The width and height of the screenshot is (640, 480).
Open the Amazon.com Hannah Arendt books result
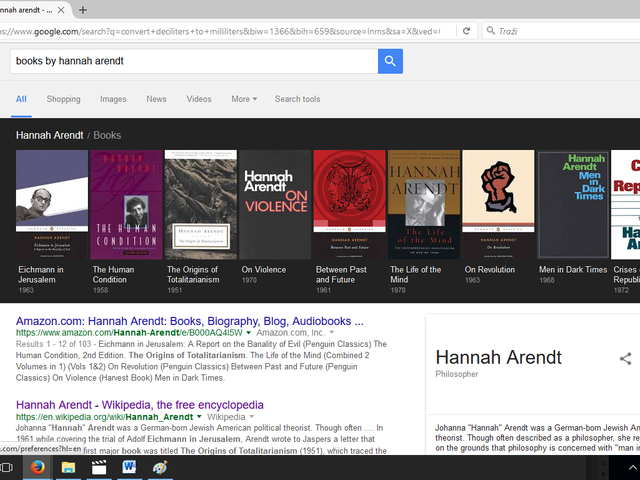[x=189, y=321]
